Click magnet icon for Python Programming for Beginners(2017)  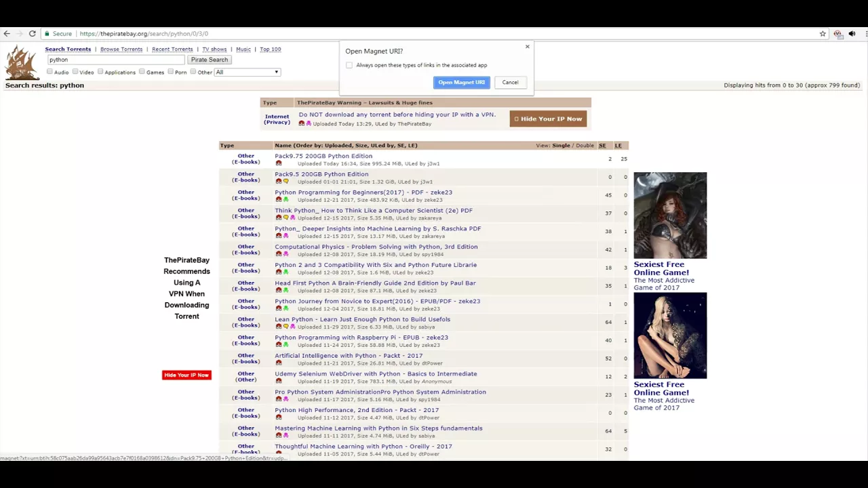point(278,200)
